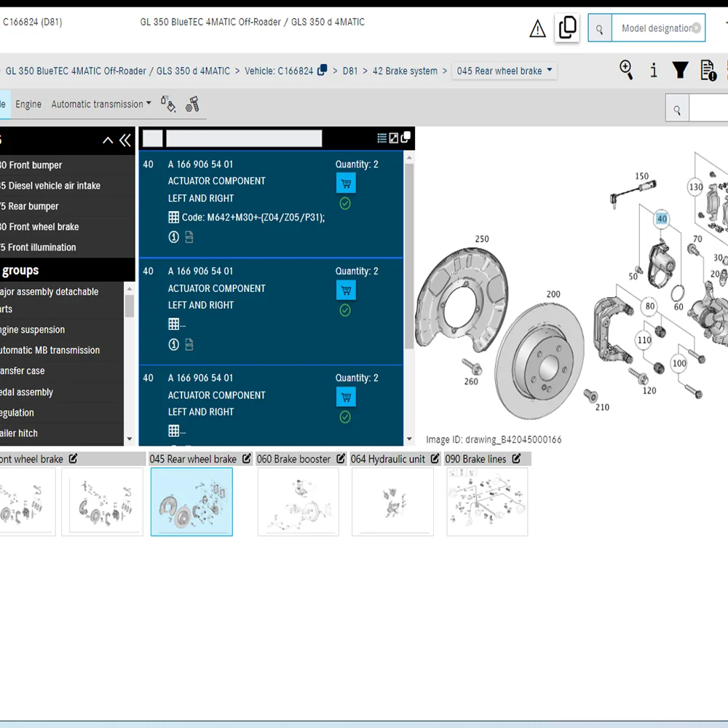Open GL 350 BlueTEC model breadcrumb
Image resolution: width=728 pixels, height=728 pixels.
[x=117, y=71]
